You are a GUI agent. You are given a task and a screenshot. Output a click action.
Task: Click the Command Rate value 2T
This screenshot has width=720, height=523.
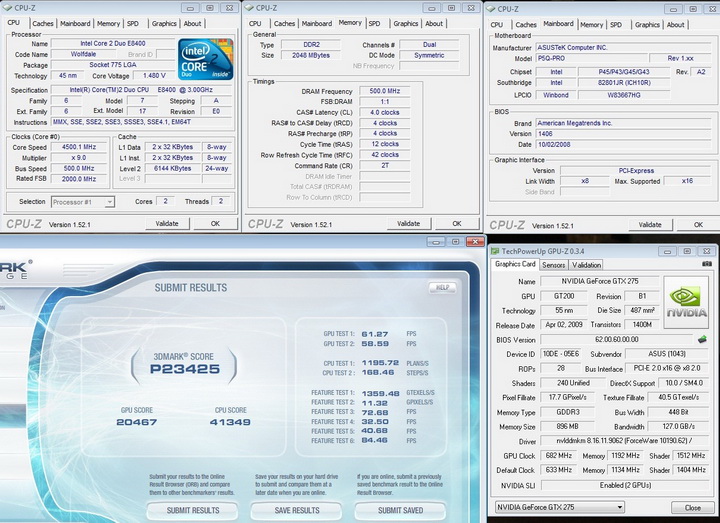click(385, 165)
